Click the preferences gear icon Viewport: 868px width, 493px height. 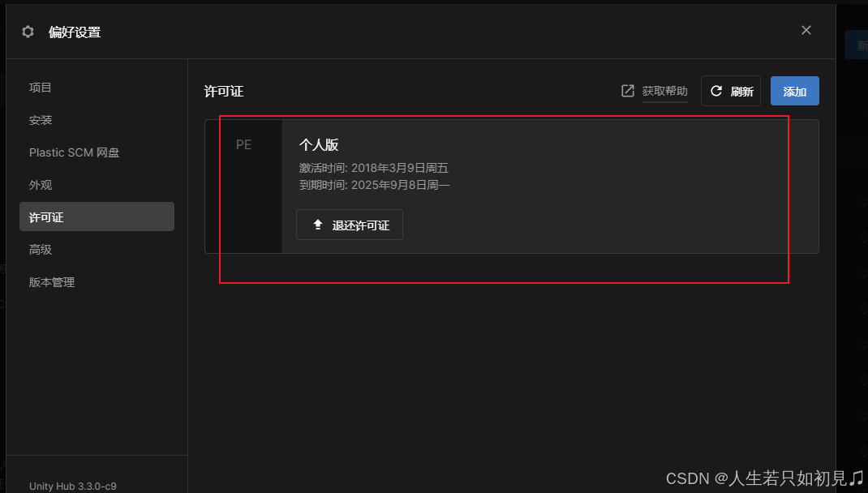(28, 32)
